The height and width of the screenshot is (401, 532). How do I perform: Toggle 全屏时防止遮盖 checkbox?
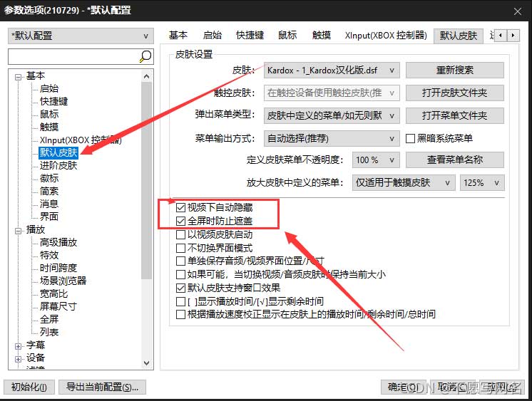point(181,222)
